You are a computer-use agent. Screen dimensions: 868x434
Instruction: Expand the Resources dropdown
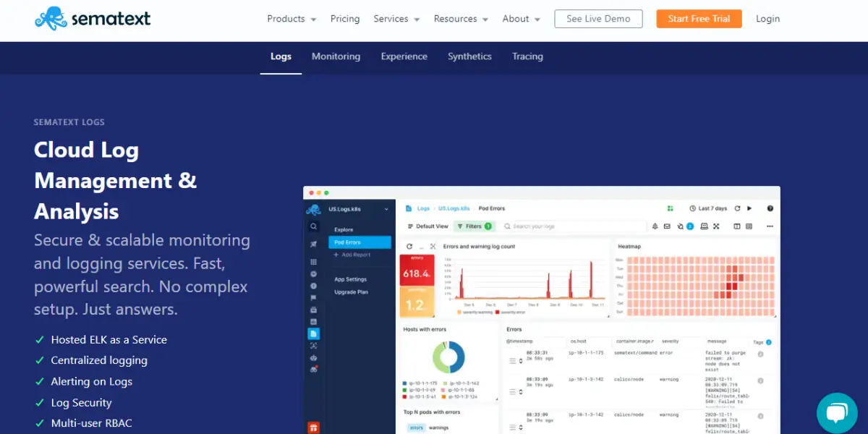[461, 19]
